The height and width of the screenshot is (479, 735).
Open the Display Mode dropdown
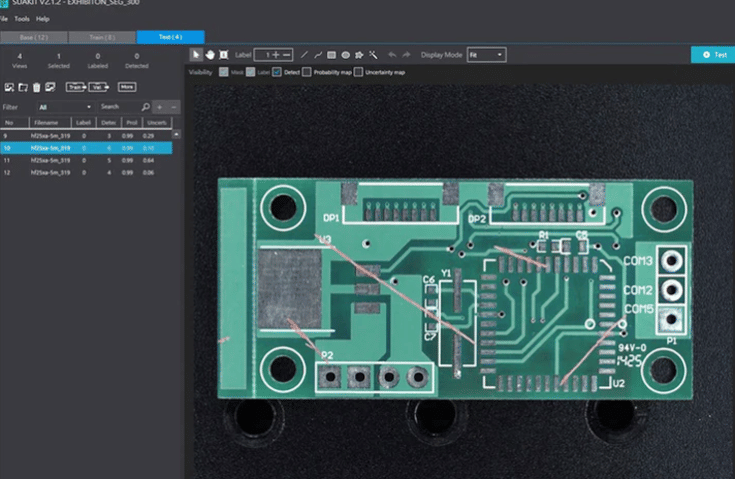tap(486, 54)
